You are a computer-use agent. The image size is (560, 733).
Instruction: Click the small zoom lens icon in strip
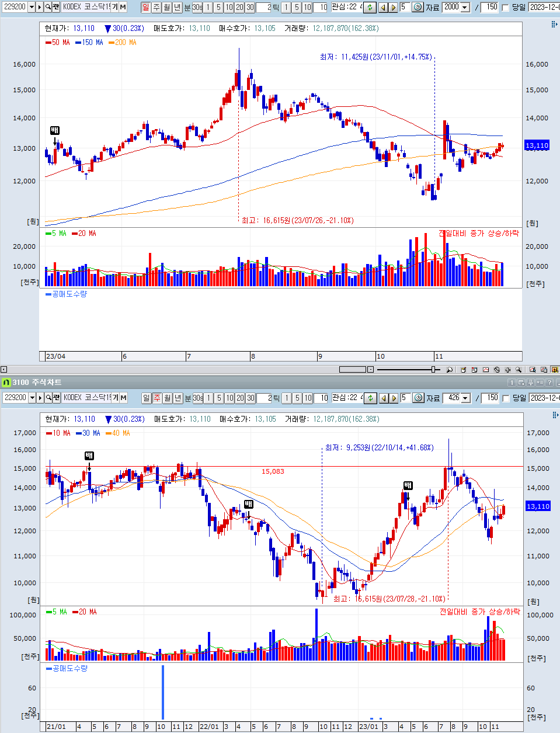click(519, 369)
